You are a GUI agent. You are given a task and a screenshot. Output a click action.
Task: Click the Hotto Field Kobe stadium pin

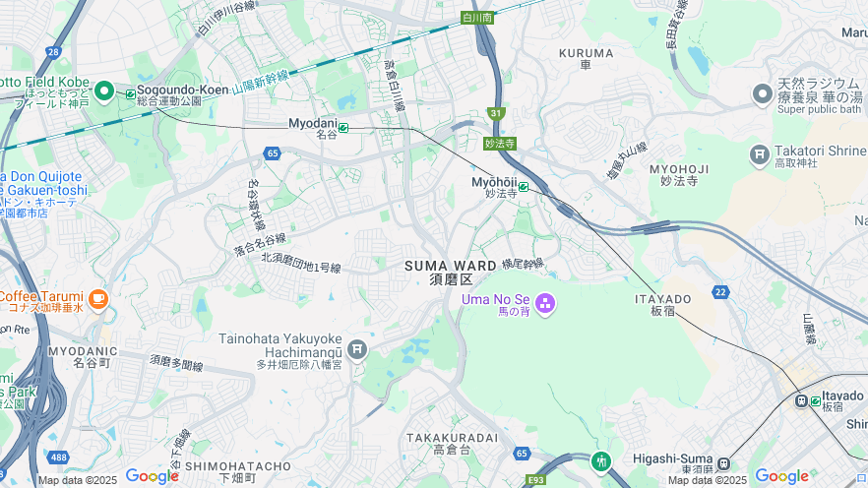click(104, 91)
